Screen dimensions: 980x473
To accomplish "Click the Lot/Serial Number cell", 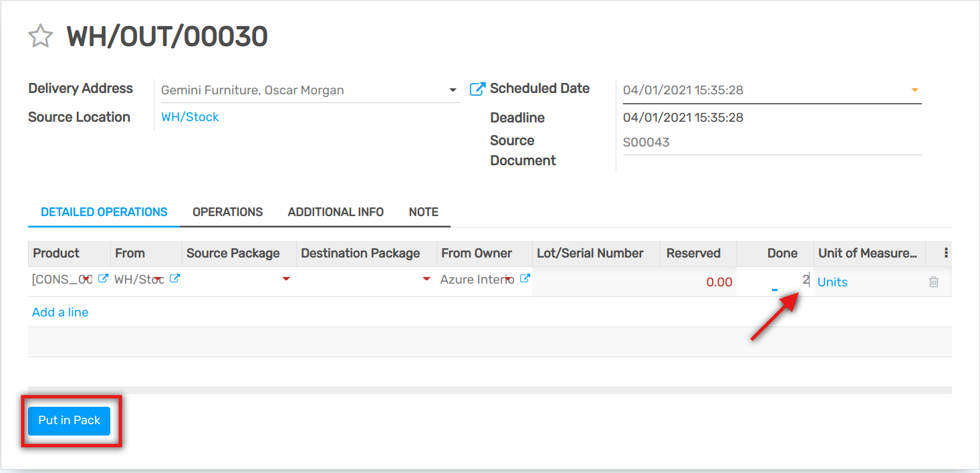I will pyautogui.click(x=596, y=281).
